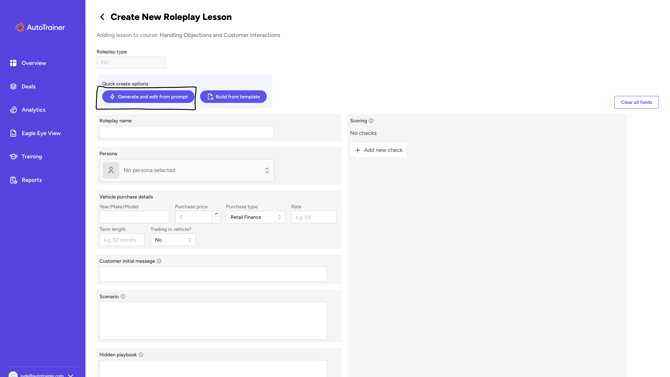Click Generate and edit from prompt button
The height and width of the screenshot is (377, 670).
[x=148, y=97]
